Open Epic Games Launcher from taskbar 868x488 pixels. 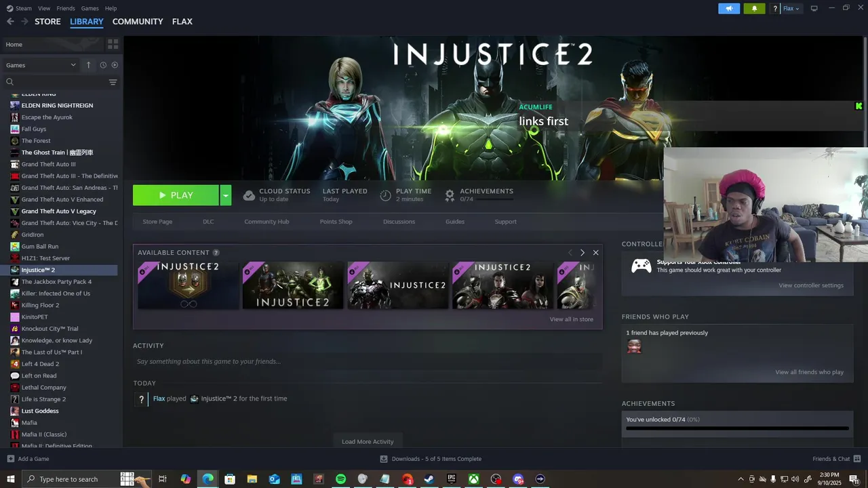click(x=452, y=479)
